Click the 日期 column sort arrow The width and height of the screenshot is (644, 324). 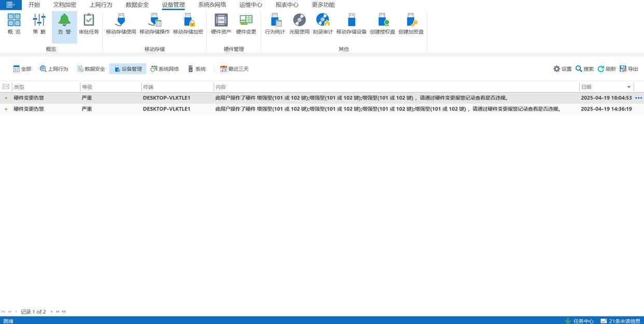pos(629,87)
